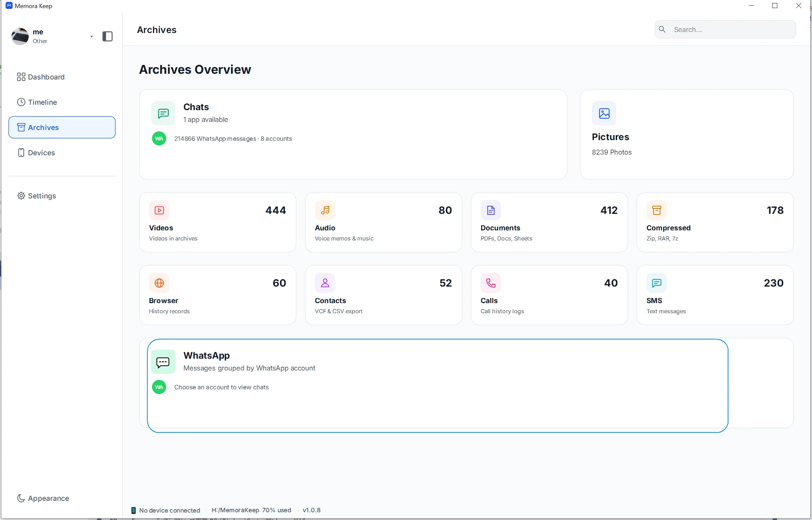
Task: Click the Calls count 40
Action: coord(611,283)
